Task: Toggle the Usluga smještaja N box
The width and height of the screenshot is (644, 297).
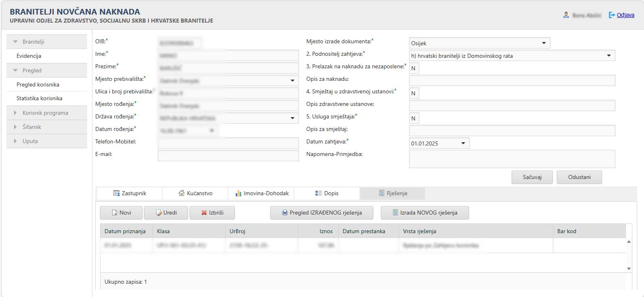Action: coord(414,118)
